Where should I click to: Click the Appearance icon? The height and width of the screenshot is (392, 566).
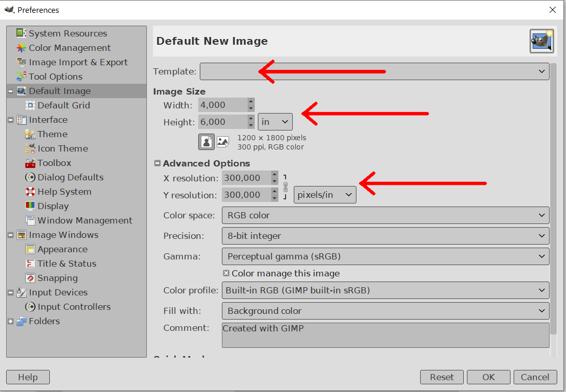(30, 249)
